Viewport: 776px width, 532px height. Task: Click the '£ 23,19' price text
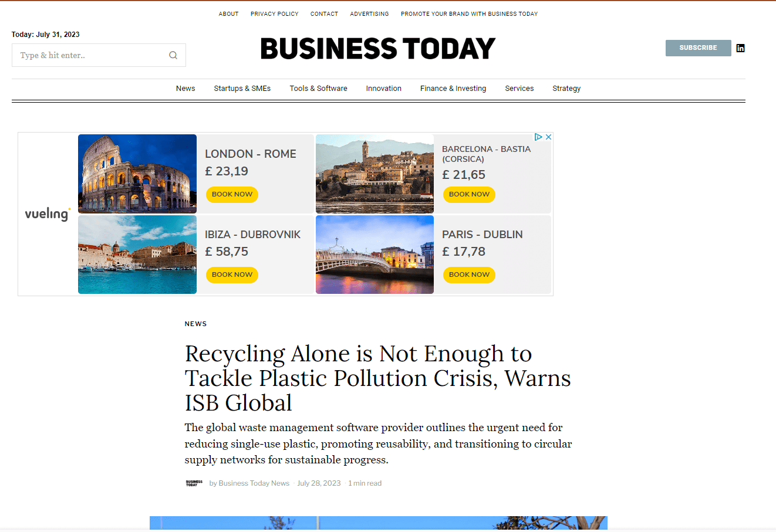[227, 171]
